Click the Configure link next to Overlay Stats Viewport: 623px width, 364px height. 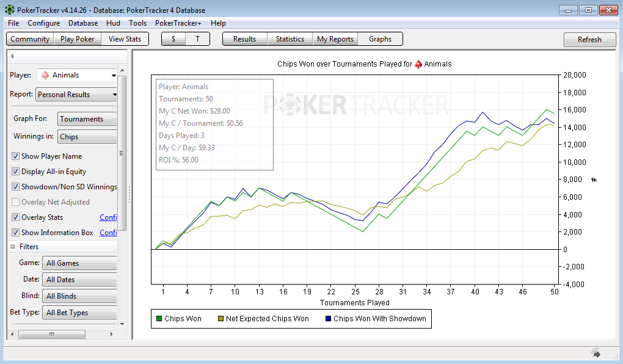tap(108, 217)
